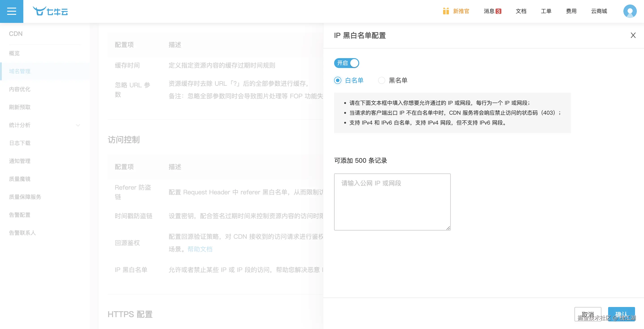Open 文档 from the top navigation
The image size is (644, 329).
pyautogui.click(x=521, y=11)
